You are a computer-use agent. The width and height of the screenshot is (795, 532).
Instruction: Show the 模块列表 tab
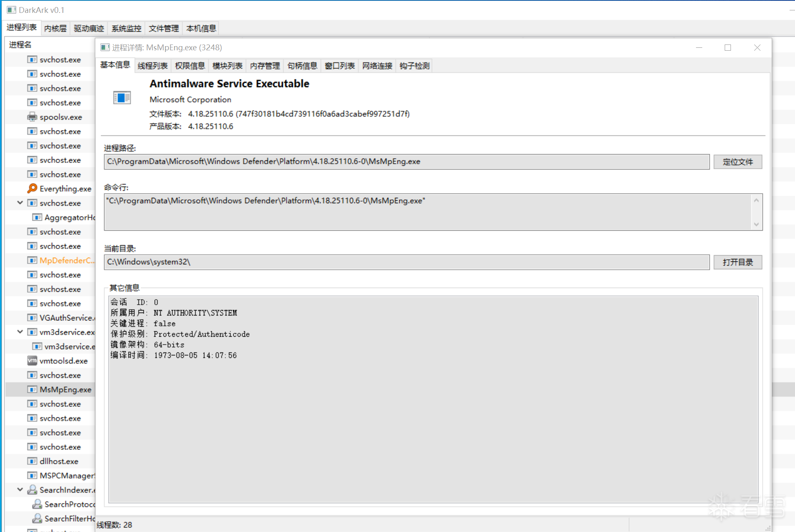pos(228,66)
